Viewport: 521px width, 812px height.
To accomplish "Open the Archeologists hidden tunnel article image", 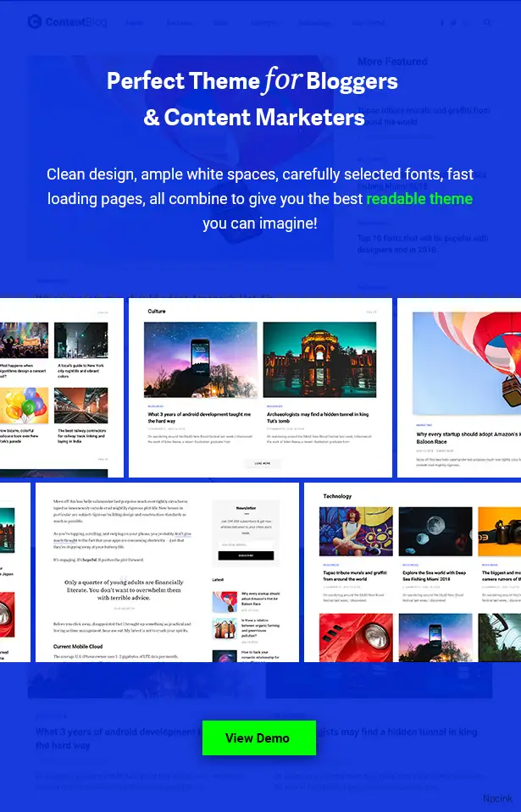I will coord(319,360).
